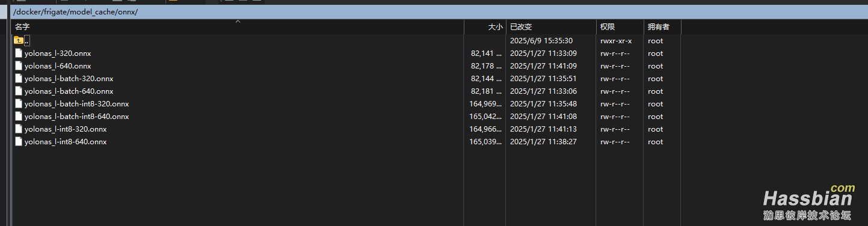
Task: Click the date 2025/1/27 11:35:51
Action: (x=543, y=79)
